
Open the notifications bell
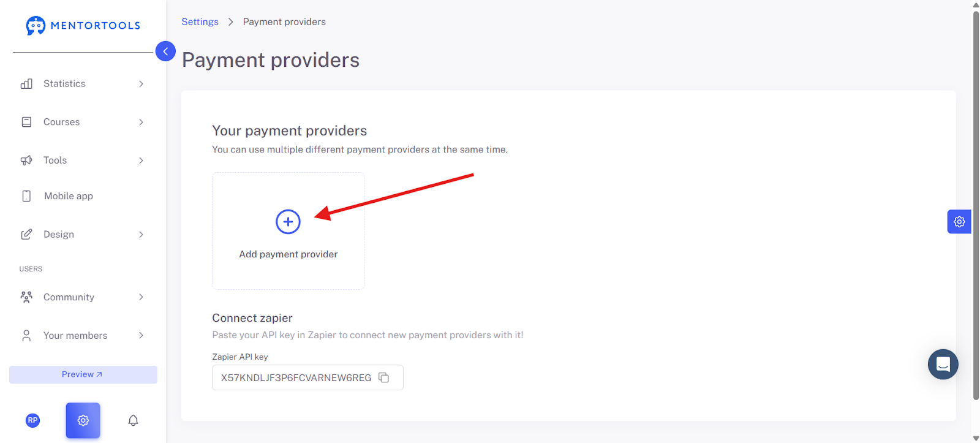133,420
